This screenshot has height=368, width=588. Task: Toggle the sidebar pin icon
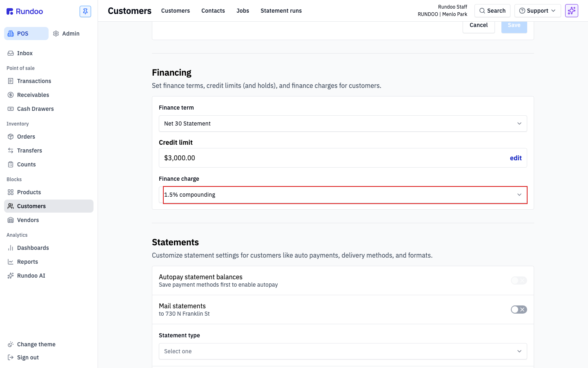point(85,11)
